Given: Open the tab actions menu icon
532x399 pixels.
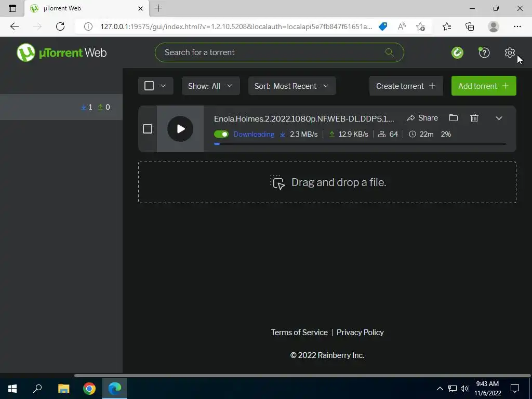Looking at the screenshot, I should pyautogui.click(x=12, y=8).
